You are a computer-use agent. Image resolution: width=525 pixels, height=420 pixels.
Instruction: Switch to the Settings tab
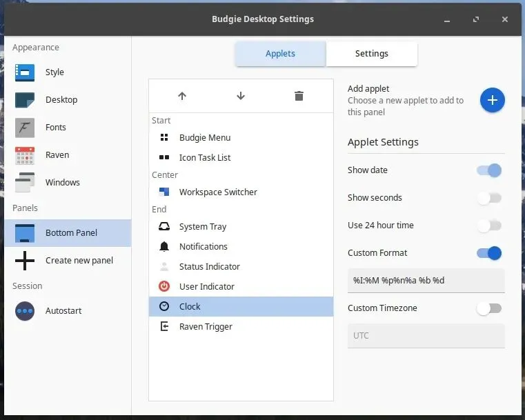point(372,54)
